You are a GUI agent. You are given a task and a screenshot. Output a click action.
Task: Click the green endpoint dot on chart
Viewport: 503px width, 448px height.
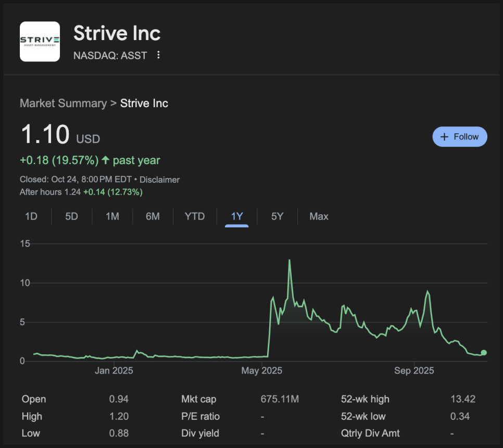click(484, 353)
